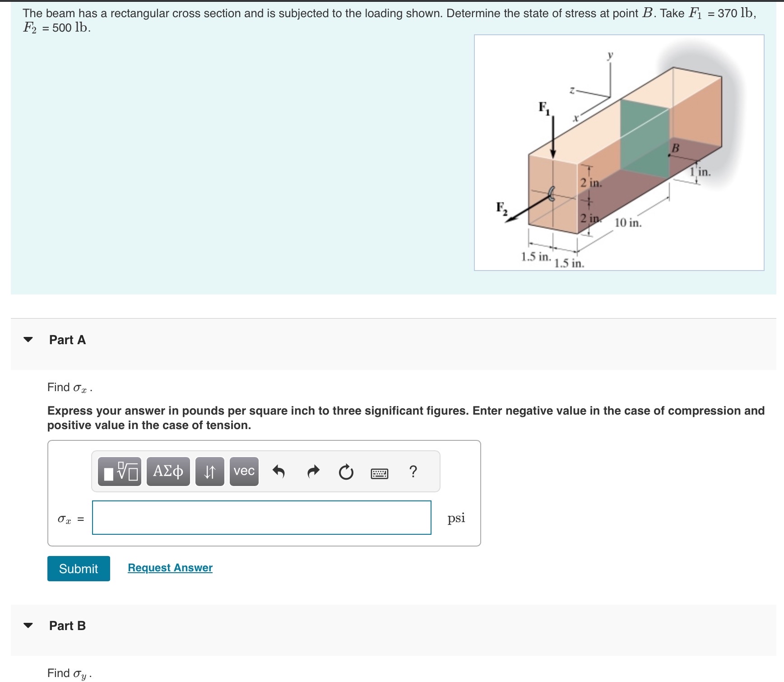Collapse the Part A section triangle
The width and height of the screenshot is (784, 682).
click(x=28, y=340)
